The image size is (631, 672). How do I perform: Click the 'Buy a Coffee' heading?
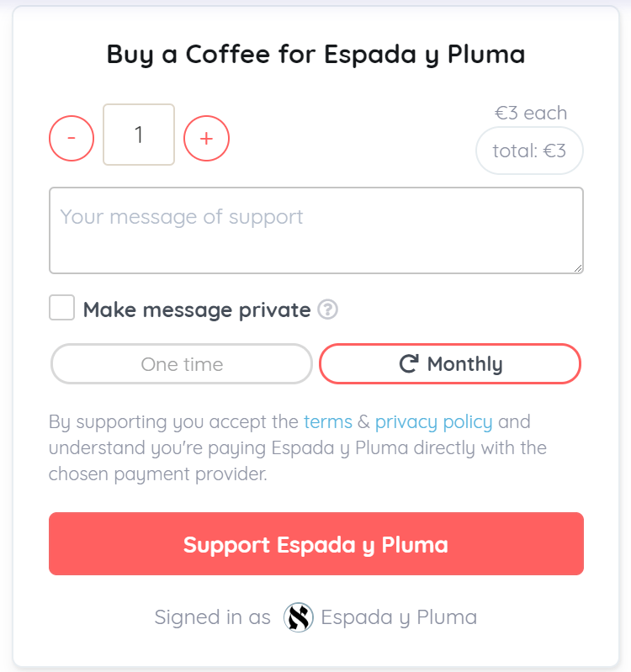point(315,55)
